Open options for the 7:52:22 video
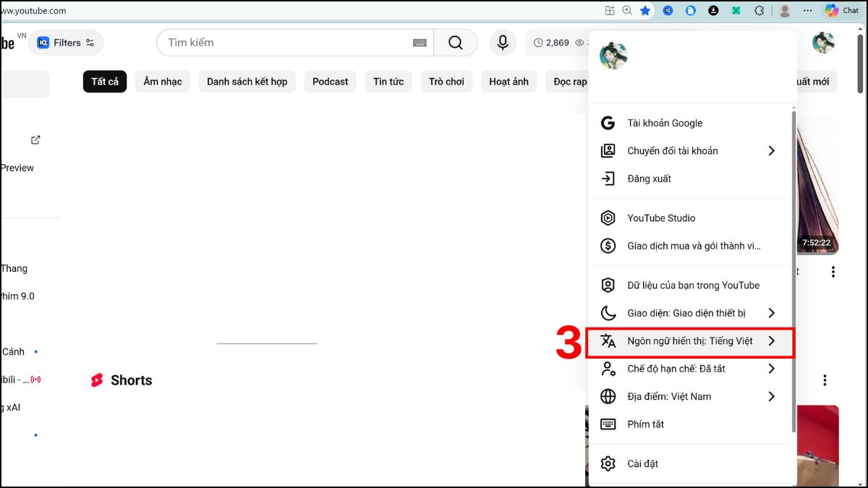Screen dimensions: 868x488 pos(833,272)
